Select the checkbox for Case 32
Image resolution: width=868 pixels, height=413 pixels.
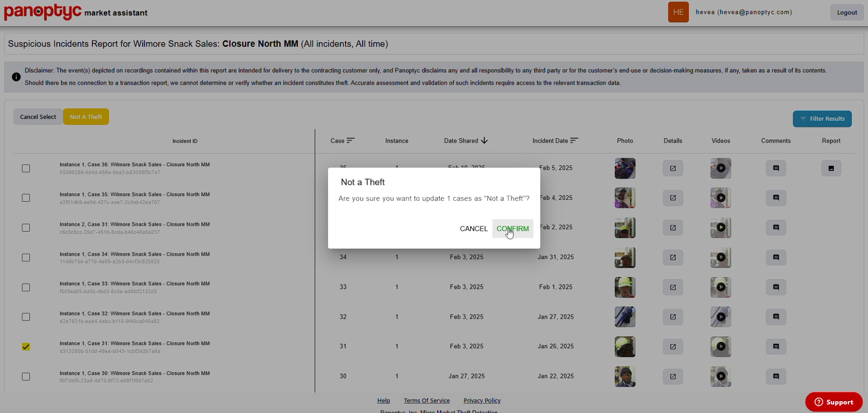(x=26, y=317)
